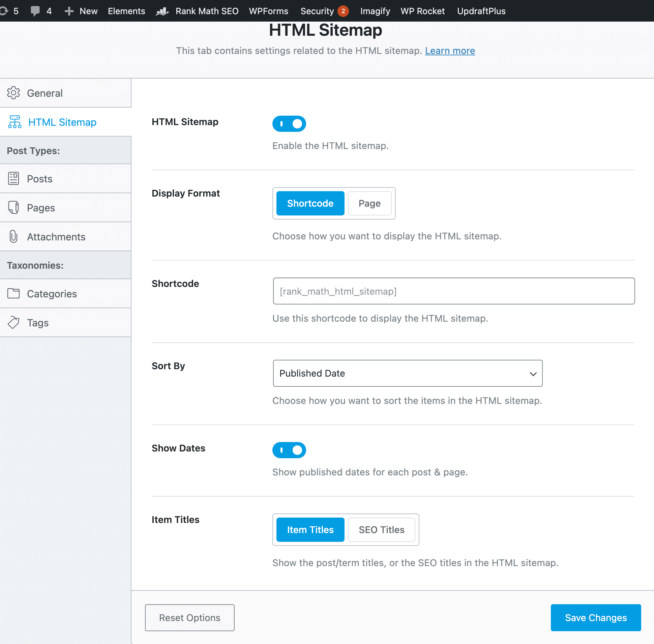Click the New item plus icon
This screenshot has width=654, height=644.
[69, 11]
